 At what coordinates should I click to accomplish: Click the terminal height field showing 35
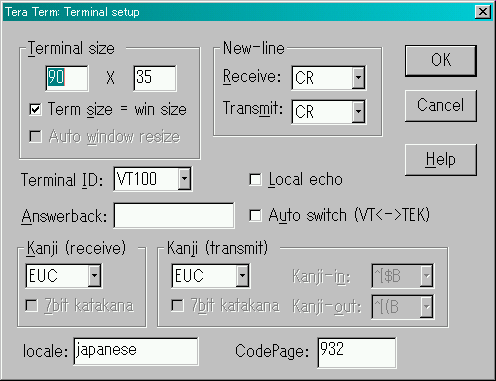coord(155,78)
